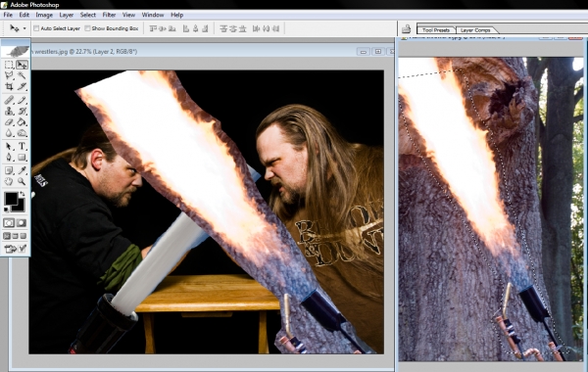Select the Move tool in toolbox
588x372 pixels.
point(22,65)
